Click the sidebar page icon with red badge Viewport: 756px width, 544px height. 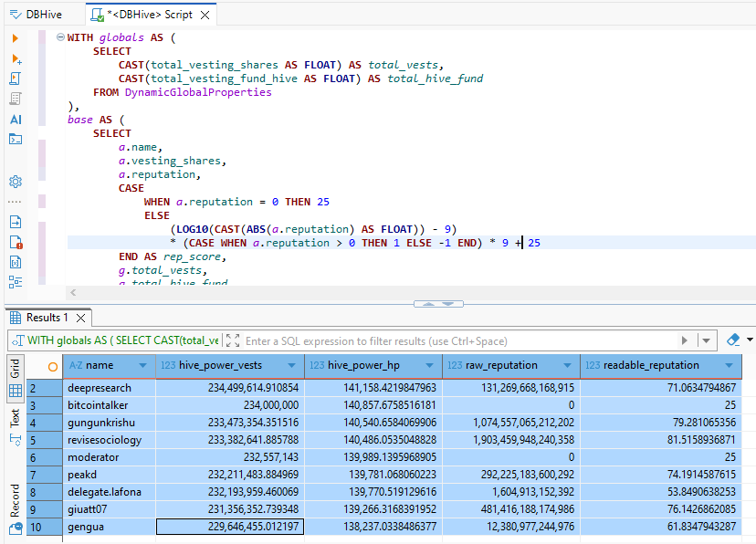click(x=16, y=242)
